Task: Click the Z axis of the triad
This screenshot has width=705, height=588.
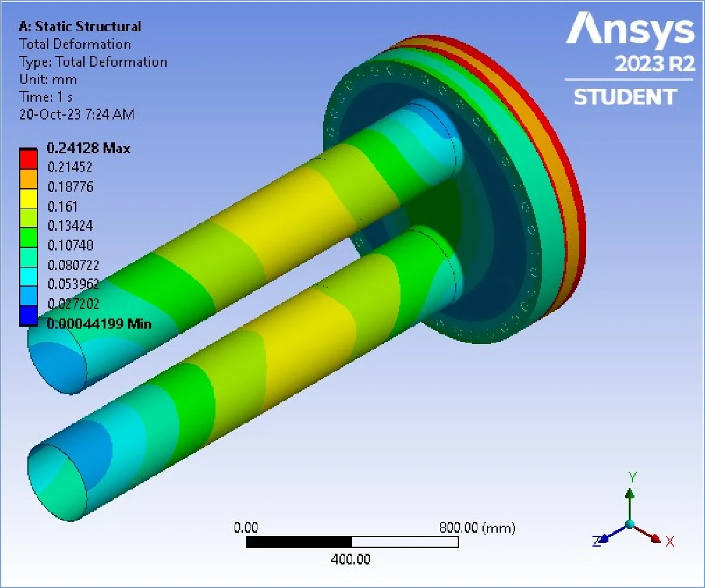Action: 608,535
